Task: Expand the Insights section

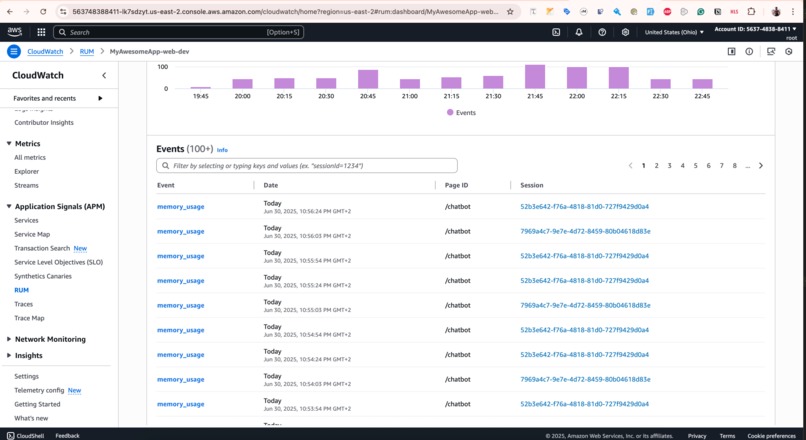Action: (9, 355)
